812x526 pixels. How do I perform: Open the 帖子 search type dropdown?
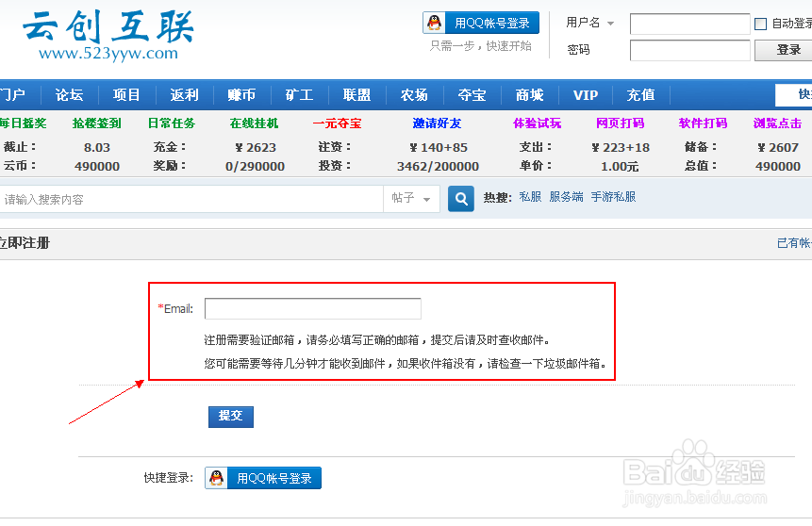point(411,198)
